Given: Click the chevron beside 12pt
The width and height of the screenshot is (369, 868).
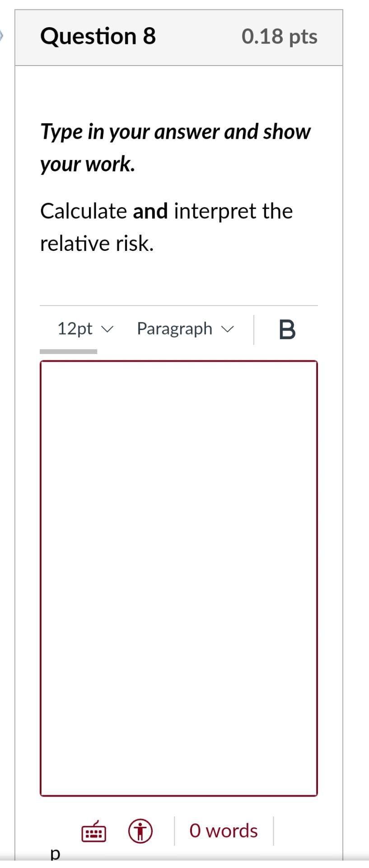Looking at the screenshot, I should click(107, 329).
